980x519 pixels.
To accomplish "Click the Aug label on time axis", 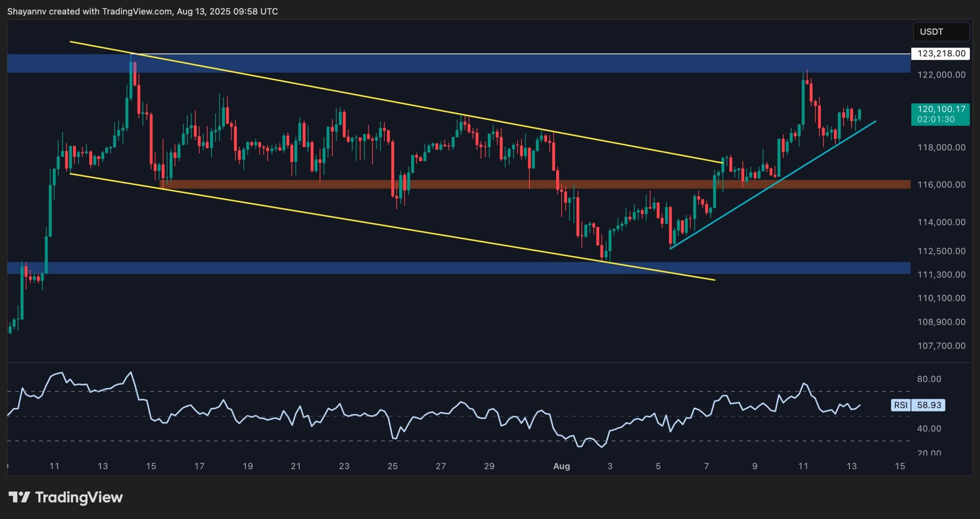I will [x=562, y=466].
